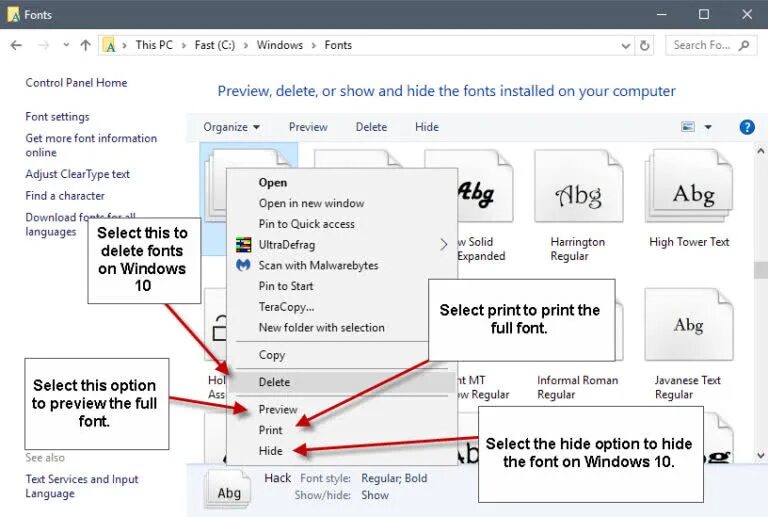Click the scrollbar down arrow
This screenshot has height=517, width=768.
pos(761,456)
